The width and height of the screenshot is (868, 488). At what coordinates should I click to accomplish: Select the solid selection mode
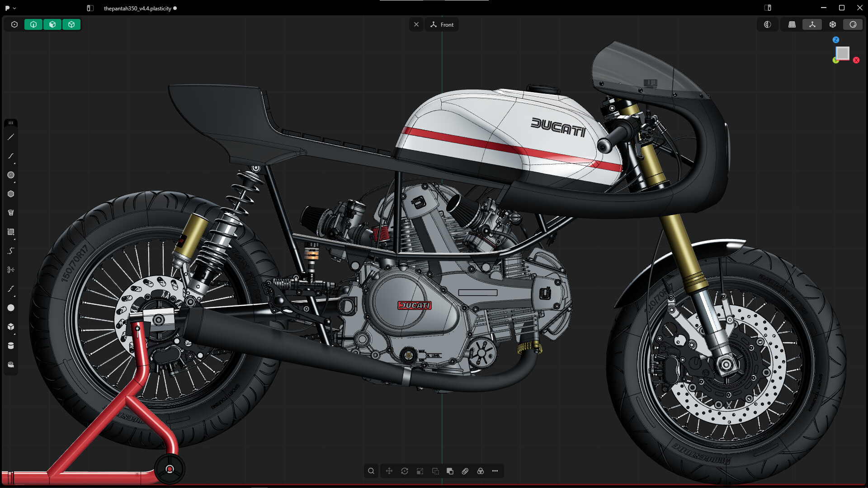click(71, 24)
